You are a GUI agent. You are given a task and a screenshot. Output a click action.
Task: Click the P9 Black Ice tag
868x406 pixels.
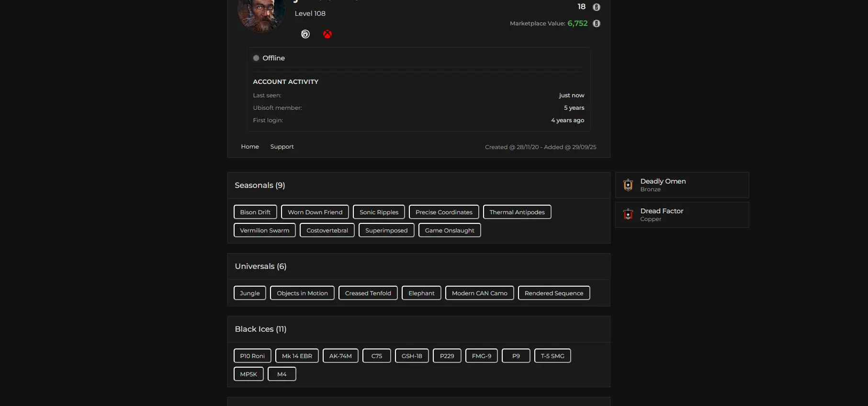click(x=516, y=356)
